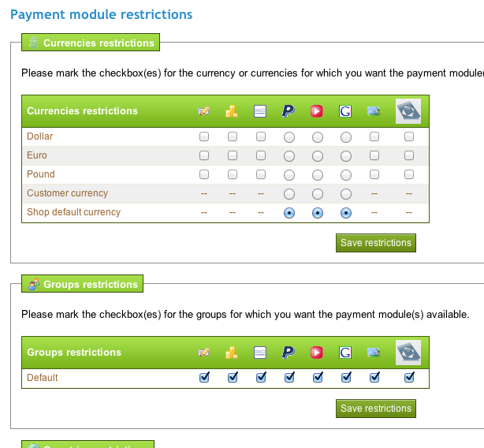Select Shop default currency radio for PayPal
484x448 pixels.
[x=289, y=213]
